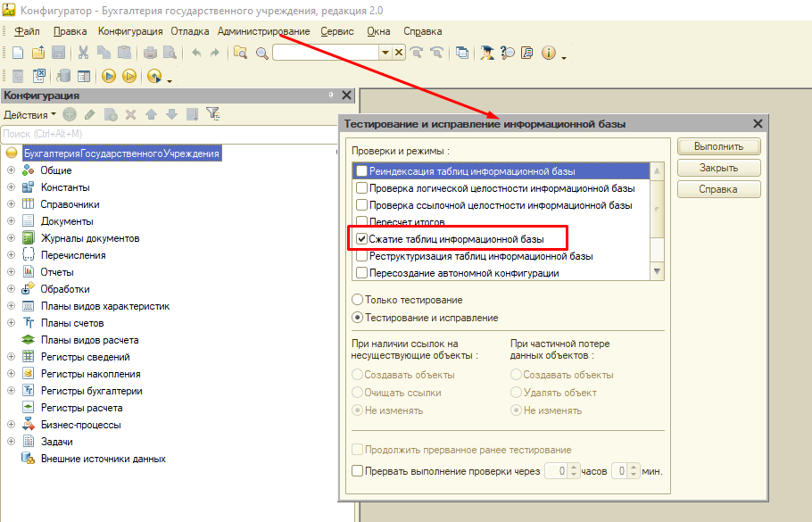
Task: Open the Правка menu
Action: click(x=70, y=31)
